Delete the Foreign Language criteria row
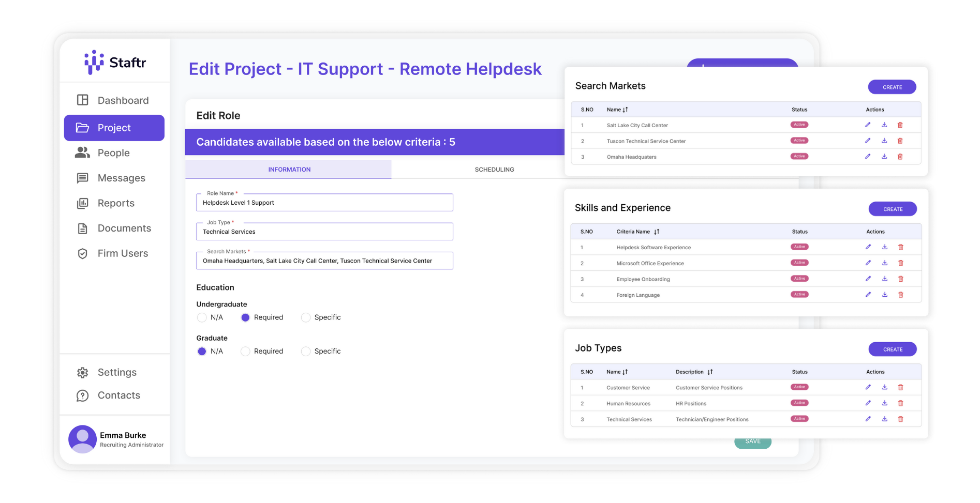This screenshot has height=503, width=980. pyautogui.click(x=901, y=295)
